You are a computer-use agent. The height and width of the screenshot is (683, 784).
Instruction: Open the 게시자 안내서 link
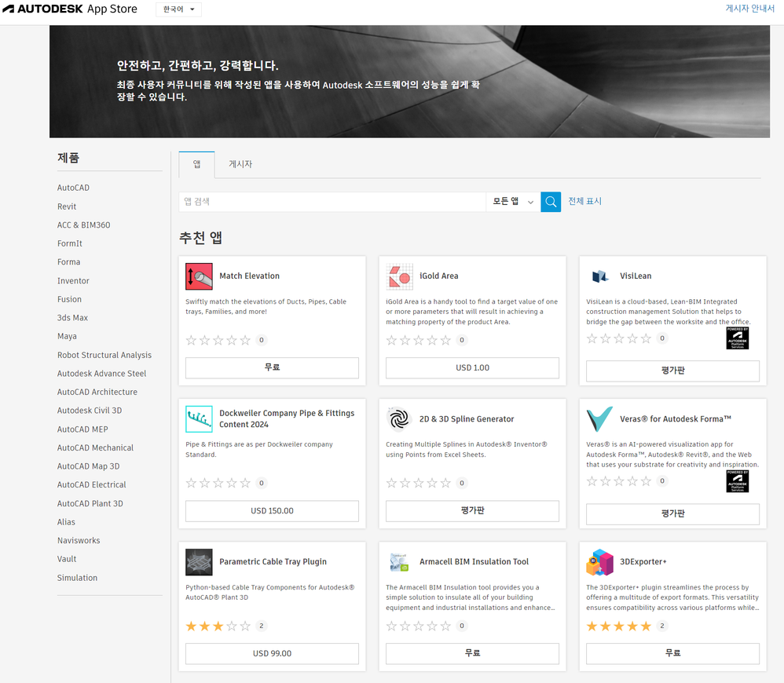click(750, 9)
